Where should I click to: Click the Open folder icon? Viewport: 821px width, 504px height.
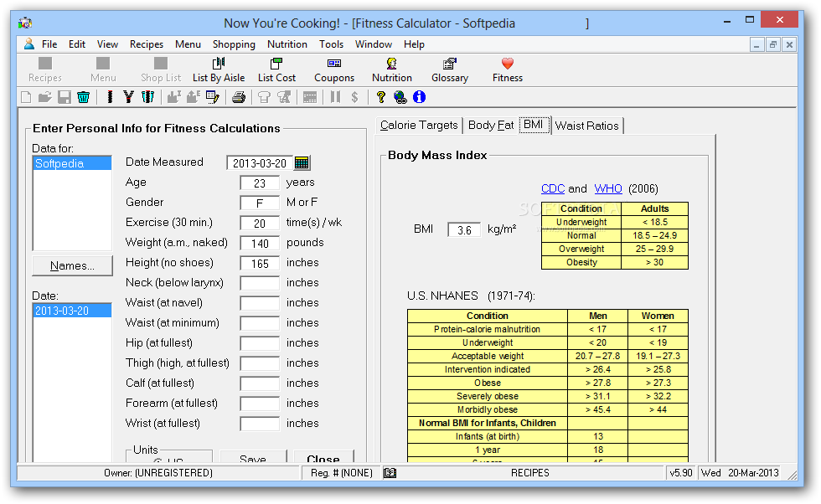[x=45, y=97]
